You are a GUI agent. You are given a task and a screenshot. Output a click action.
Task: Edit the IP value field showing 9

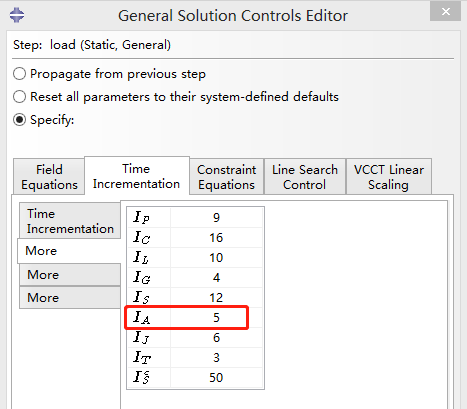[216, 218]
